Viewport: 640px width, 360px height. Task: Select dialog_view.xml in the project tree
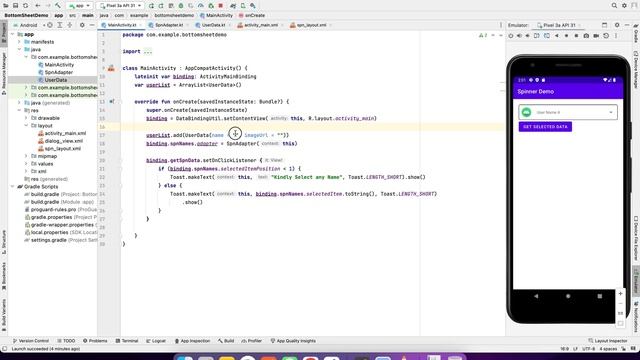[60, 141]
